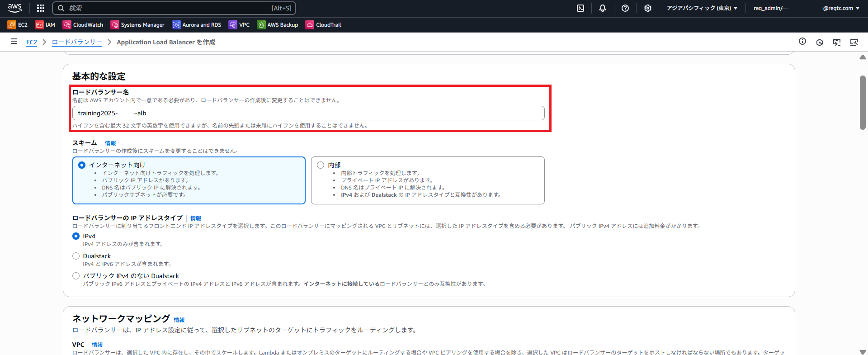Image resolution: width=868 pixels, height=355 pixels.
Task: Open the req_admin account menu
Action: point(807,8)
